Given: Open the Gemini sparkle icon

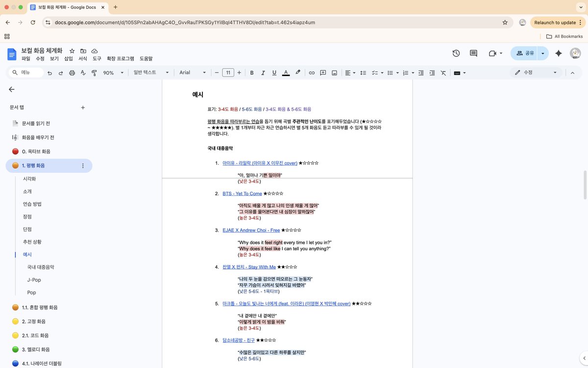Looking at the screenshot, I should click(558, 53).
